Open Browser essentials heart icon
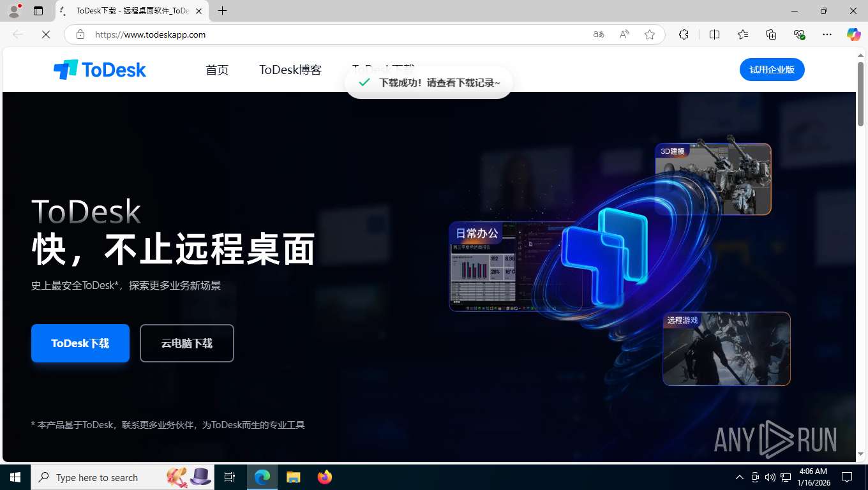The height and width of the screenshot is (490, 868). click(x=799, y=34)
